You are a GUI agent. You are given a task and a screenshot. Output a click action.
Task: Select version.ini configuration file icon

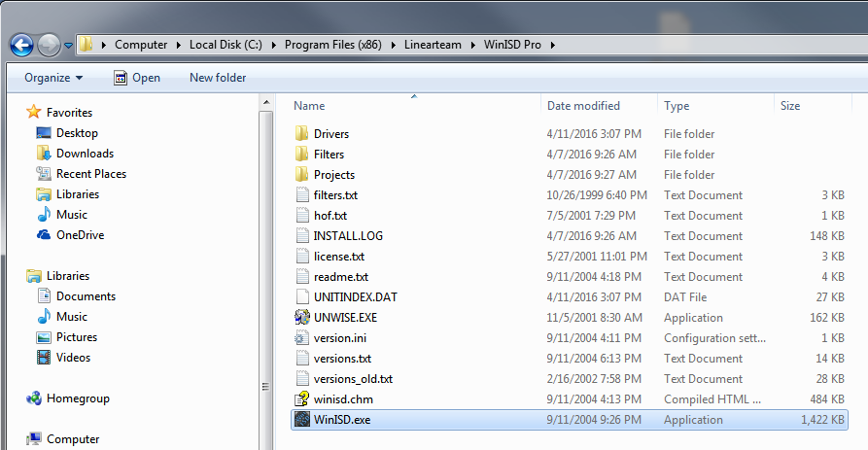(x=301, y=337)
